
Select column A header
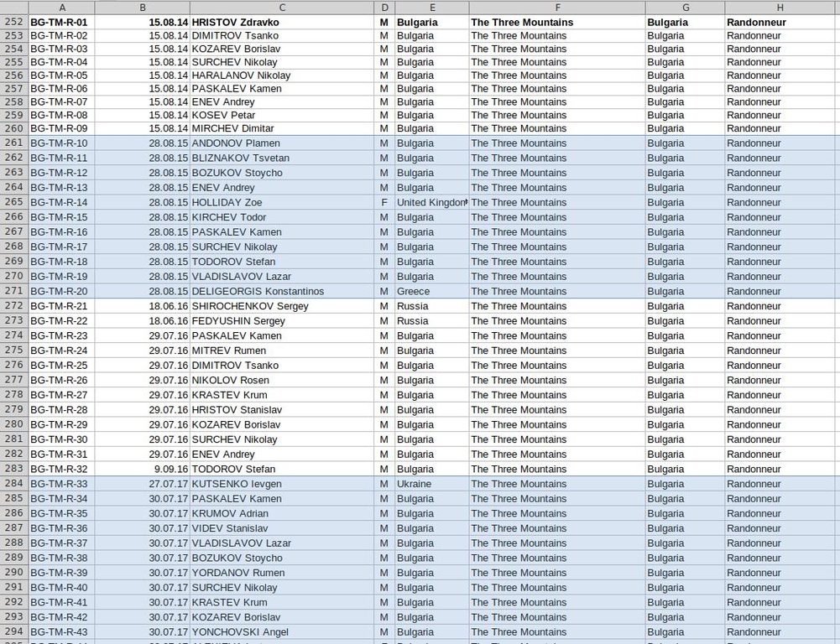click(62, 8)
